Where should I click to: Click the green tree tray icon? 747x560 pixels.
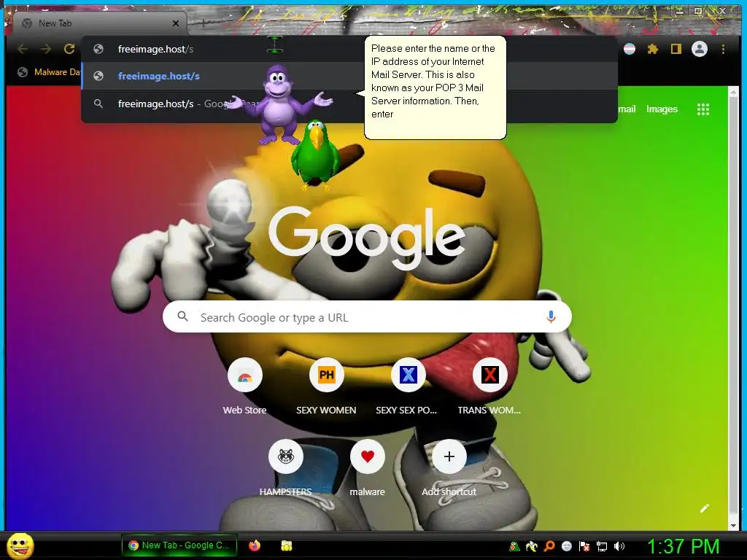[514, 546]
